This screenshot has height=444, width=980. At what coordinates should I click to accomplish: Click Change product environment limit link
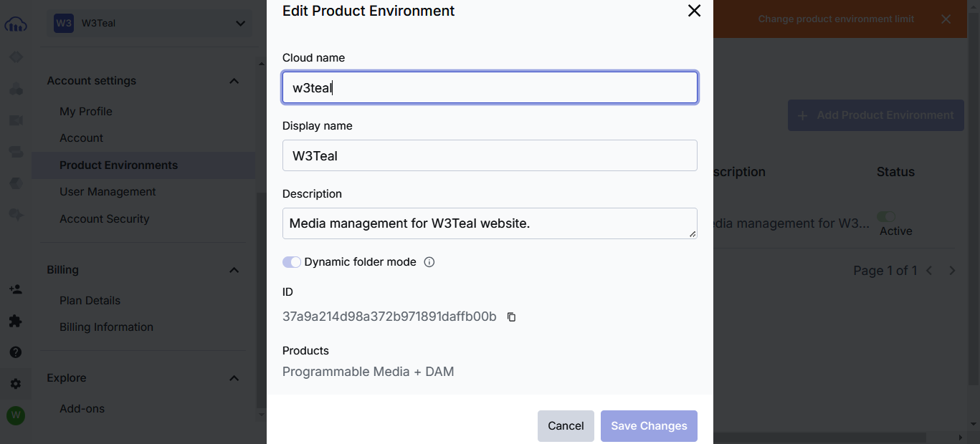click(836, 19)
